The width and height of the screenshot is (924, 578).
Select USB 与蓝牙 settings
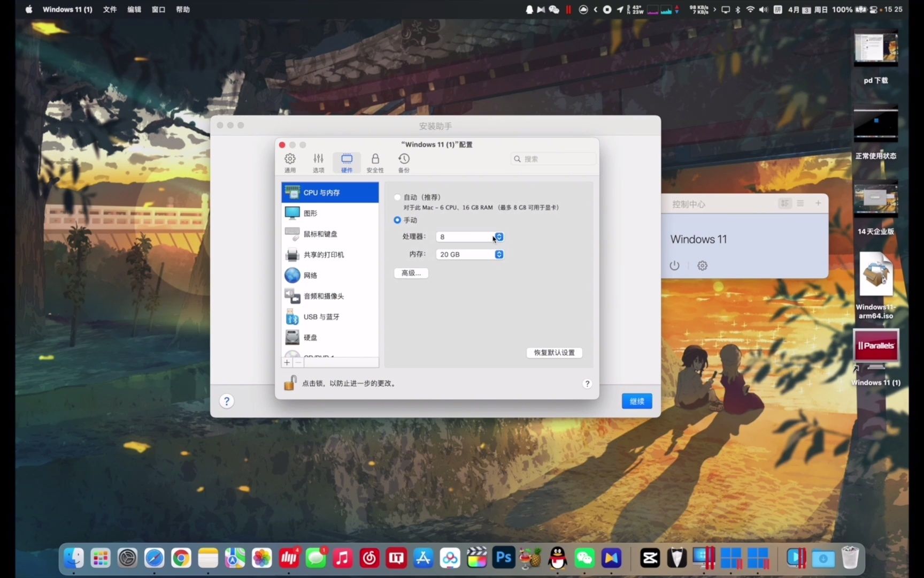click(x=320, y=316)
